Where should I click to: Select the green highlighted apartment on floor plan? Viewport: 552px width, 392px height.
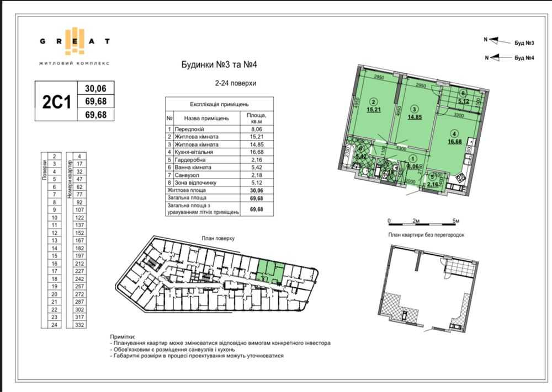tap(270, 270)
